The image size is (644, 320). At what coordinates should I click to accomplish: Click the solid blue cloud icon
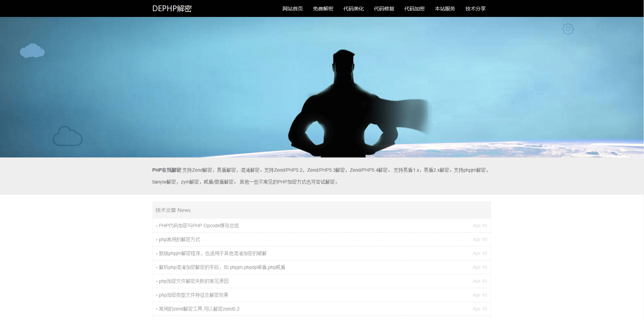point(32,51)
